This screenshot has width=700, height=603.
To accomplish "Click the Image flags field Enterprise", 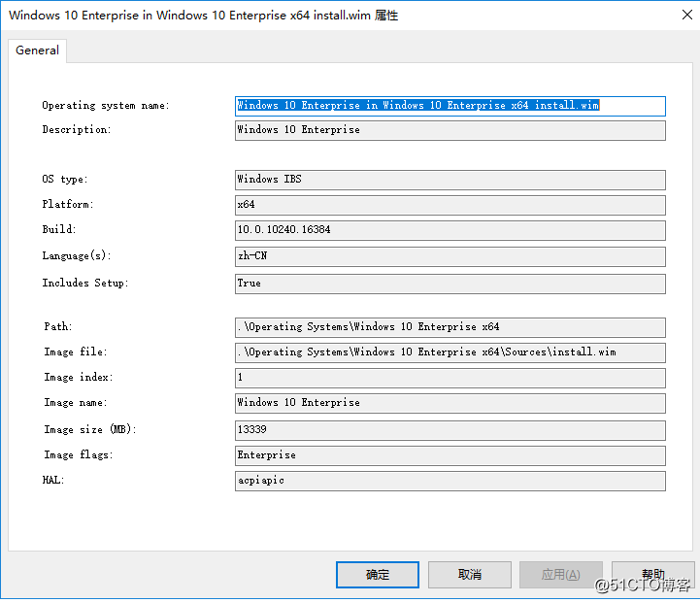I will coord(450,455).
